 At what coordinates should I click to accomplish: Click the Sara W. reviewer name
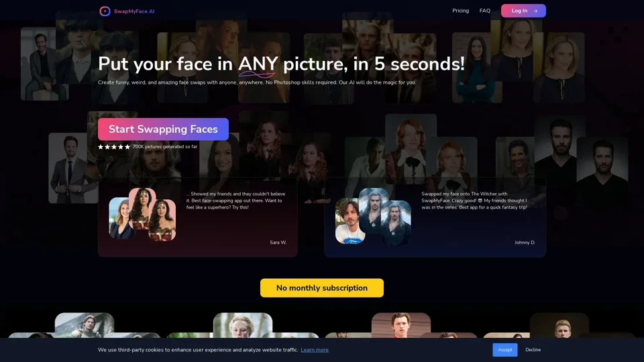[x=278, y=243]
